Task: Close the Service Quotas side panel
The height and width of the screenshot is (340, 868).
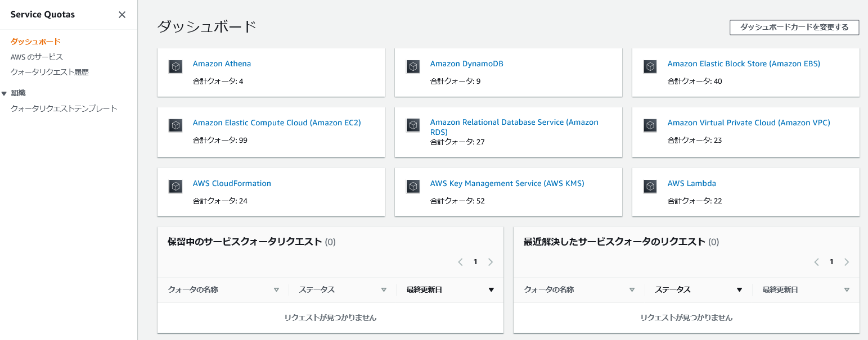Action: [122, 15]
